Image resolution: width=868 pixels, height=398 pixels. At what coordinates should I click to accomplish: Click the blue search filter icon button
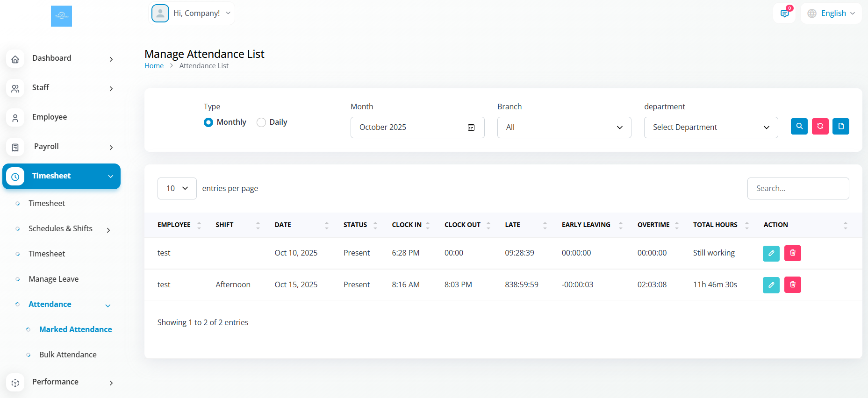click(799, 126)
